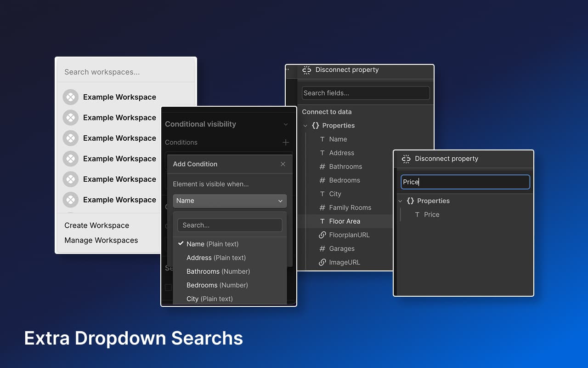The height and width of the screenshot is (368, 588).
Task: Select the checked Name (Plain text) option
Action: click(212, 244)
